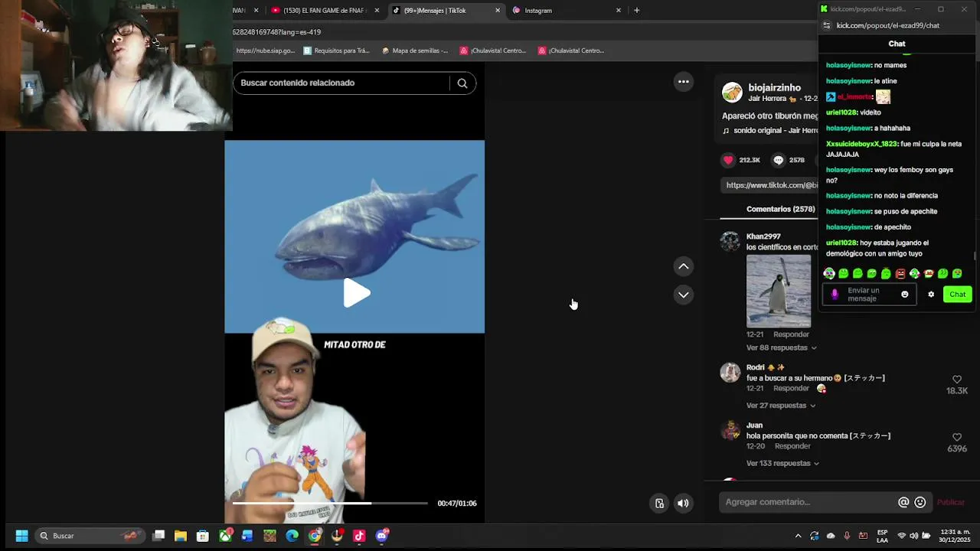Insert a mention using the @ icon
The height and width of the screenshot is (551, 980).
pyautogui.click(x=903, y=502)
